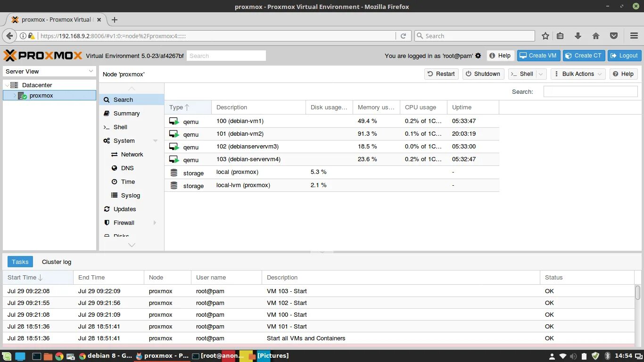Show site identity info icon
Viewport: 644px width, 362px height.
[x=23, y=36]
